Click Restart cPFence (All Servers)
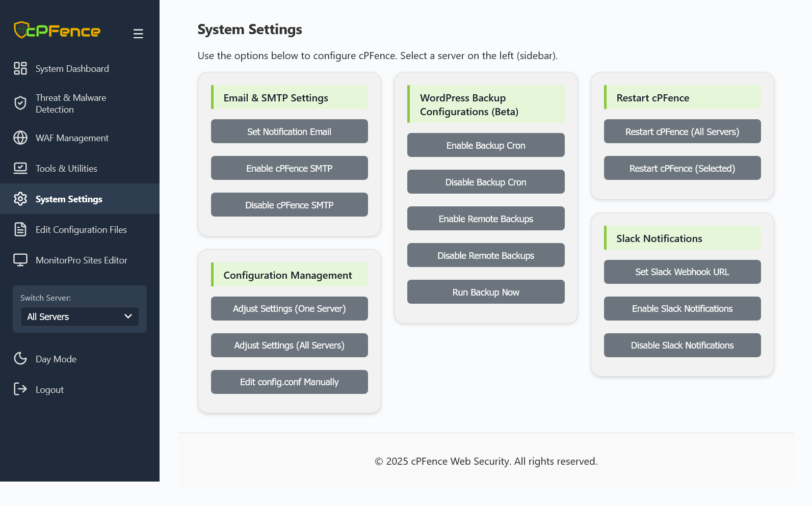Viewport: 812px width, 506px height. pos(683,131)
